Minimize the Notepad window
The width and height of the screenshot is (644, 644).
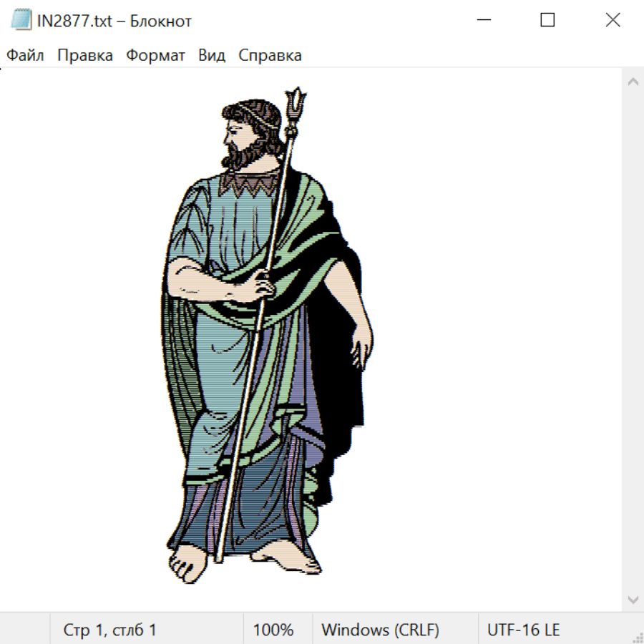coord(482,20)
